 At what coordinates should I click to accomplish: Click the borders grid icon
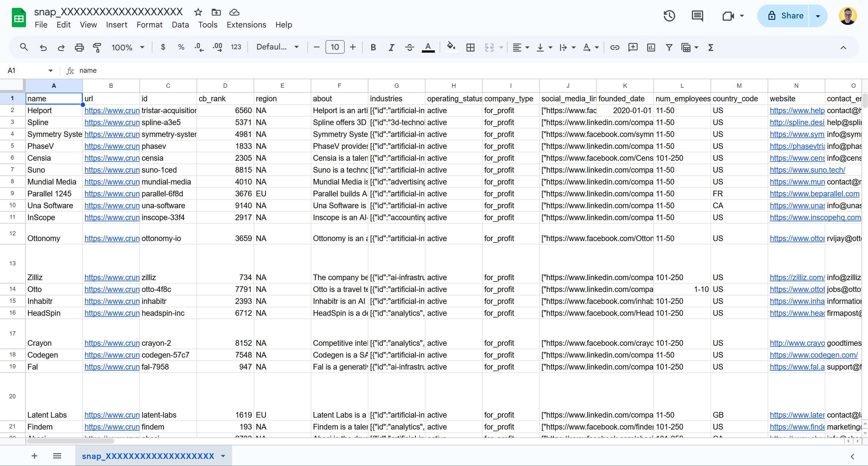coord(470,47)
